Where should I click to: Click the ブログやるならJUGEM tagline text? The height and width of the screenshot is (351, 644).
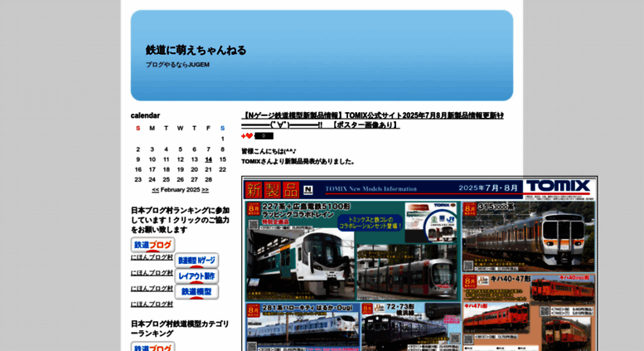(177, 65)
